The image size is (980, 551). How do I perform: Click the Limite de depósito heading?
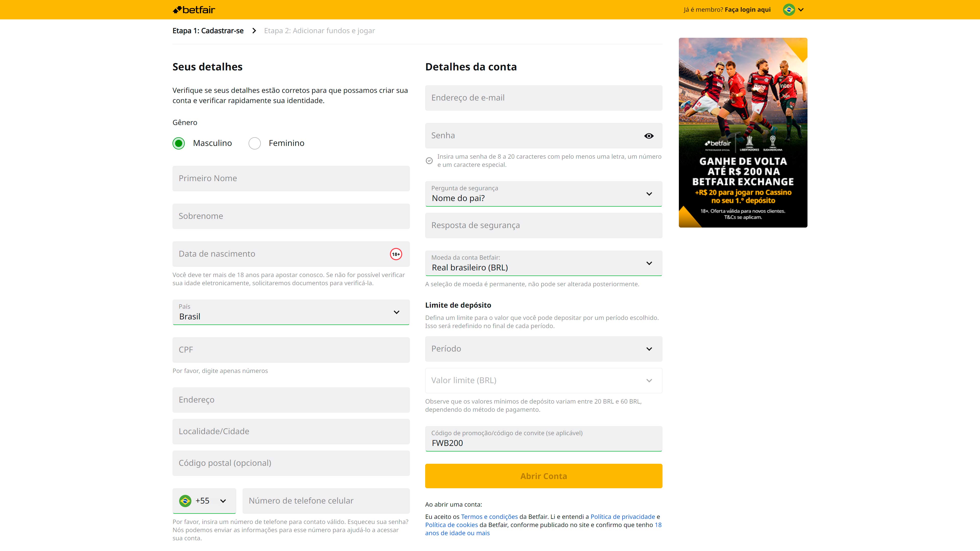(458, 305)
